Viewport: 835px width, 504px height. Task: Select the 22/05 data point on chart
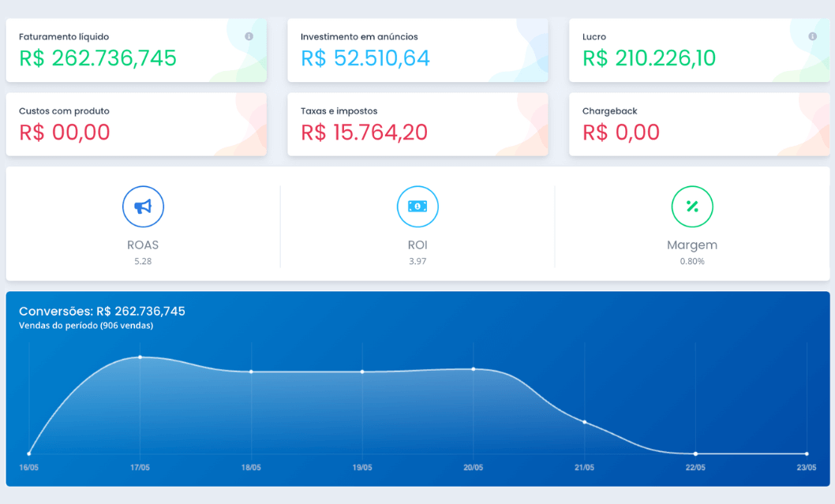click(x=695, y=454)
